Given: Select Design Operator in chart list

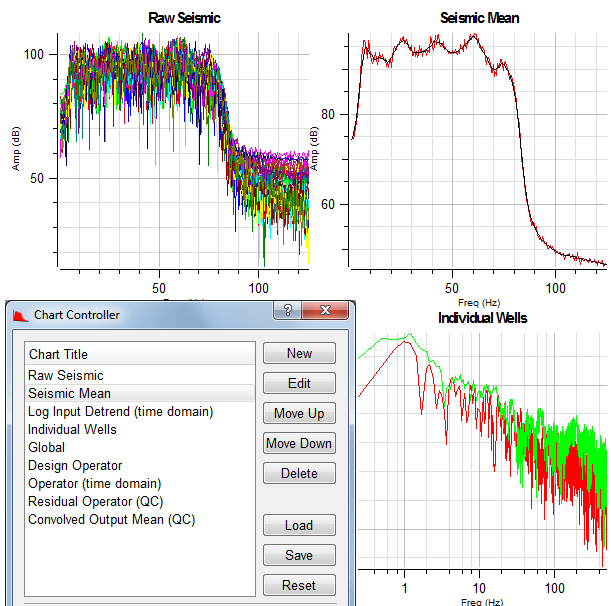Looking at the screenshot, I should 140,465.
